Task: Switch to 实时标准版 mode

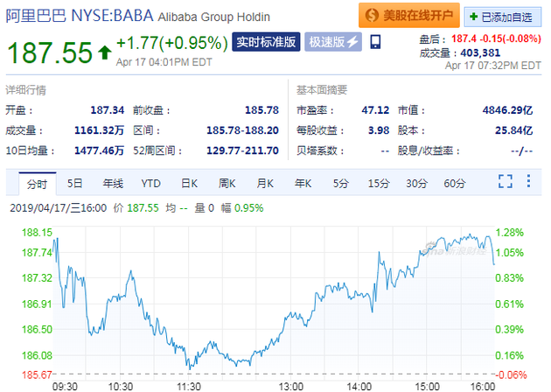Action: coord(266,42)
